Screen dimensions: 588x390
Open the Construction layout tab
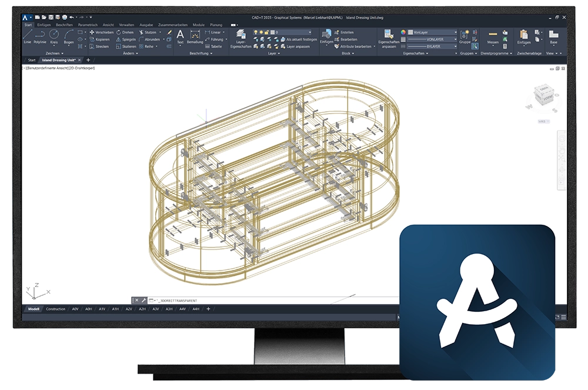coord(56,309)
